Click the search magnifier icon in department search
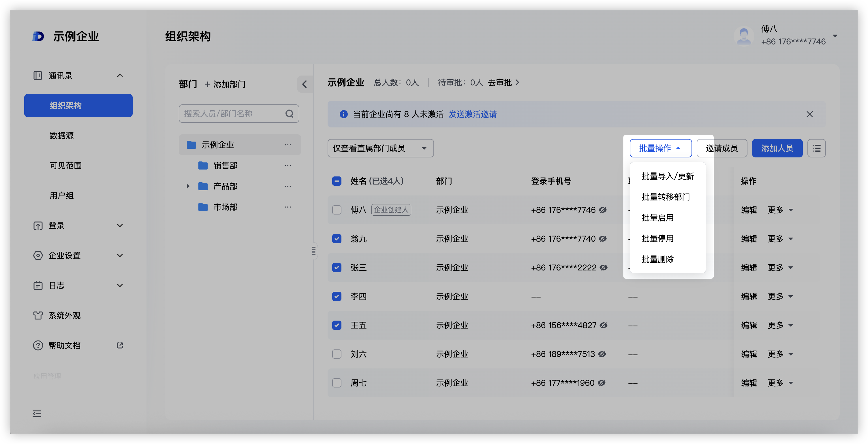The width and height of the screenshot is (868, 444). point(289,114)
